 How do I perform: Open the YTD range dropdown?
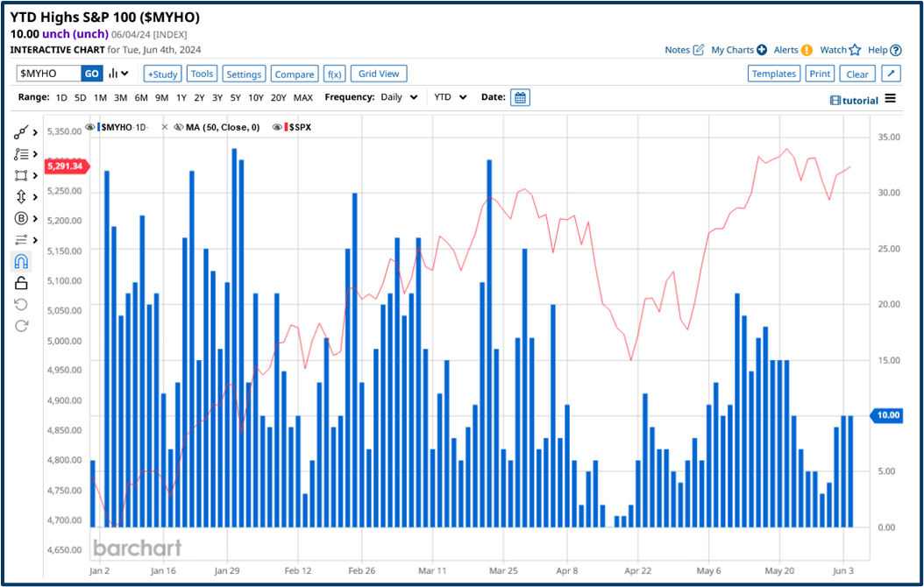tap(449, 97)
